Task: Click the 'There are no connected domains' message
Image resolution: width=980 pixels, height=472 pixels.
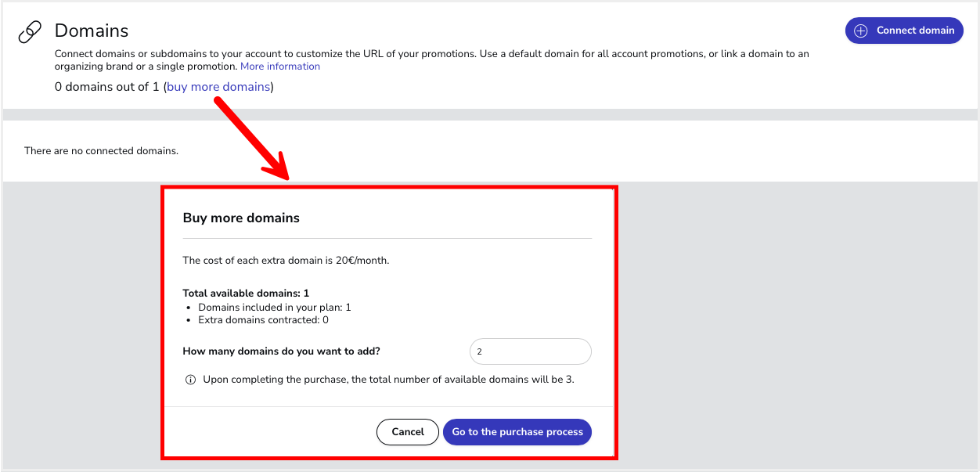Action: [101, 150]
